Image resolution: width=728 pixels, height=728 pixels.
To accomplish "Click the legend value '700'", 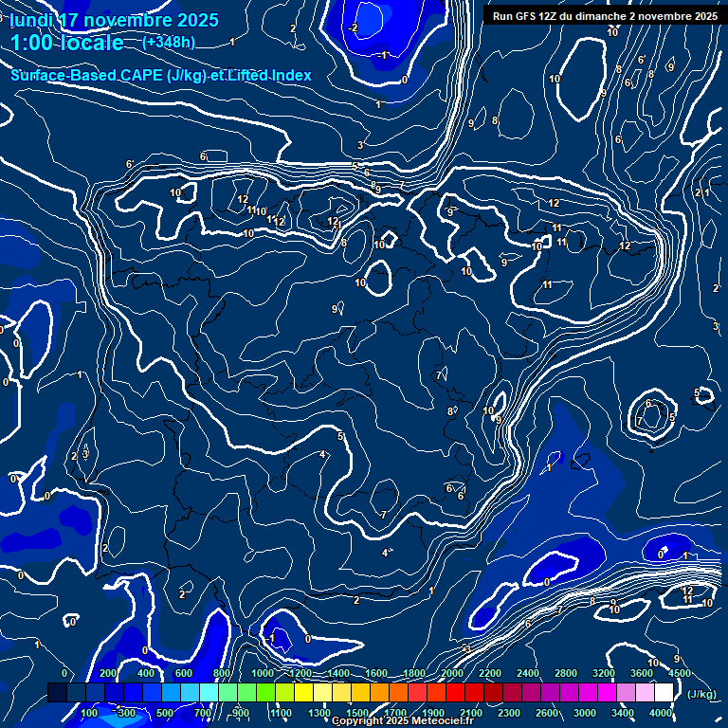I will (203, 713).
